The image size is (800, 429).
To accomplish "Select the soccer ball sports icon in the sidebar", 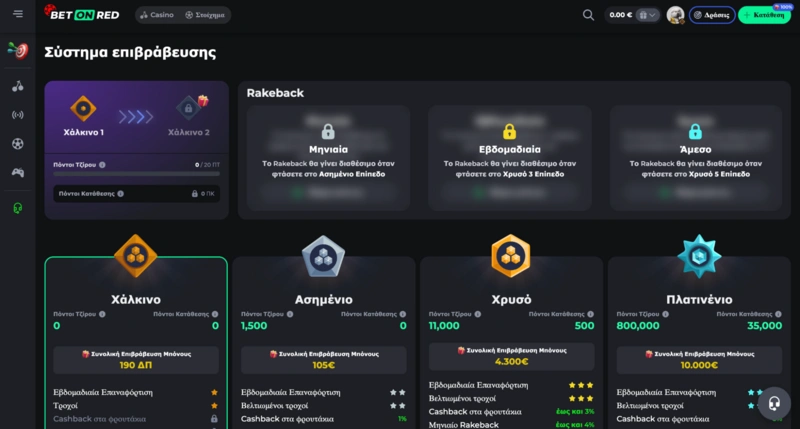I will (x=17, y=144).
